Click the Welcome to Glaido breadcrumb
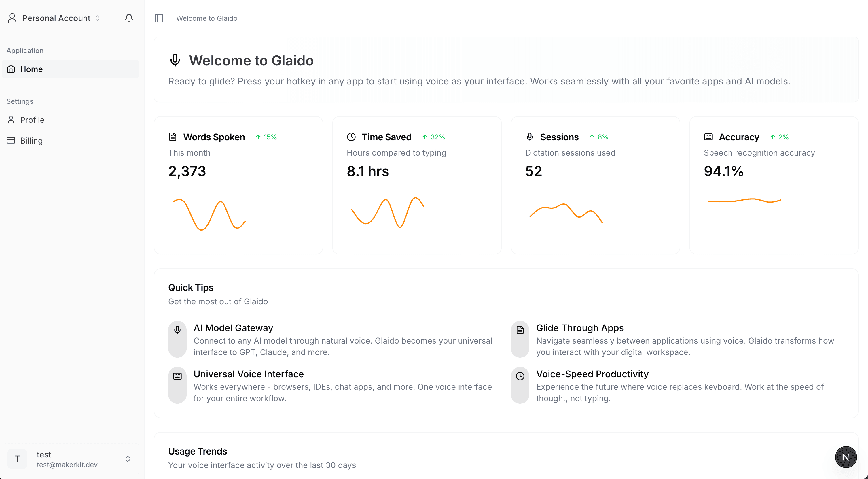Image resolution: width=868 pixels, height=479 pixels. coord(206,18)
